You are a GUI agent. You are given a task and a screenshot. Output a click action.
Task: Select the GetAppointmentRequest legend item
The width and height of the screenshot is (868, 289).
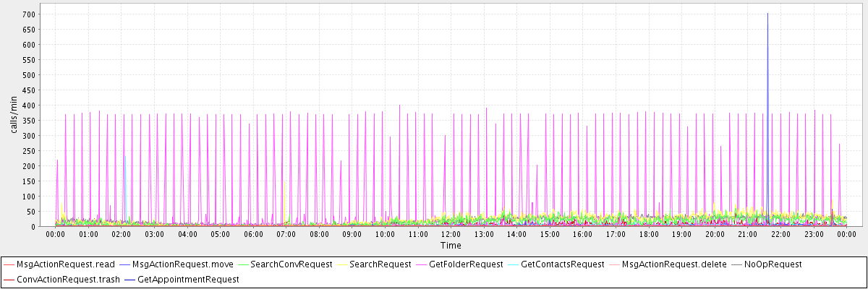[188, 279]
